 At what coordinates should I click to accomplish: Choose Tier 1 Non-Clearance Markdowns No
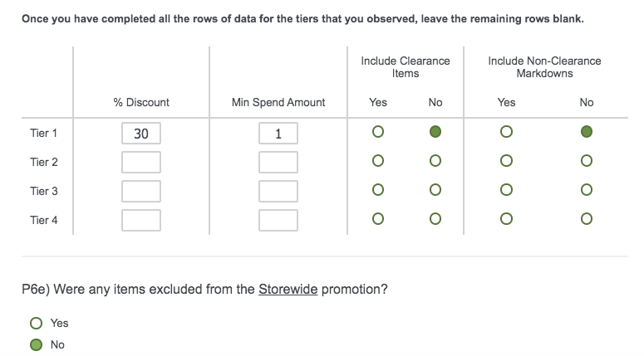[587, 132]
